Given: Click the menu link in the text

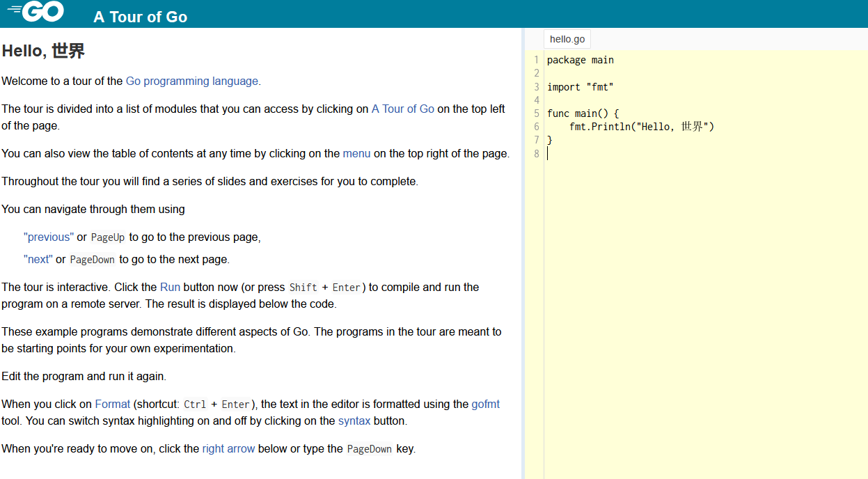Looking at the screenshot, I should pos(356,153).
